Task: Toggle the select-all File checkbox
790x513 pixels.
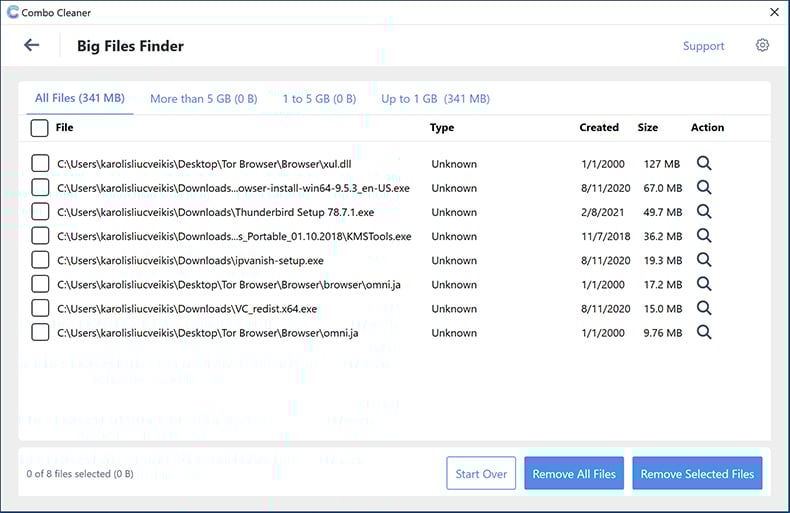Action: click(39, 128)
